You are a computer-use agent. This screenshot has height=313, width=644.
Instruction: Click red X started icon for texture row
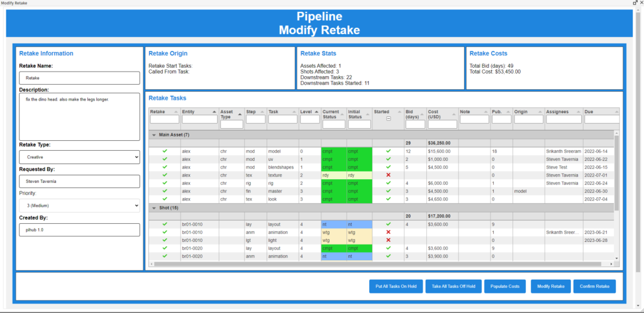(x=388, y=175)
